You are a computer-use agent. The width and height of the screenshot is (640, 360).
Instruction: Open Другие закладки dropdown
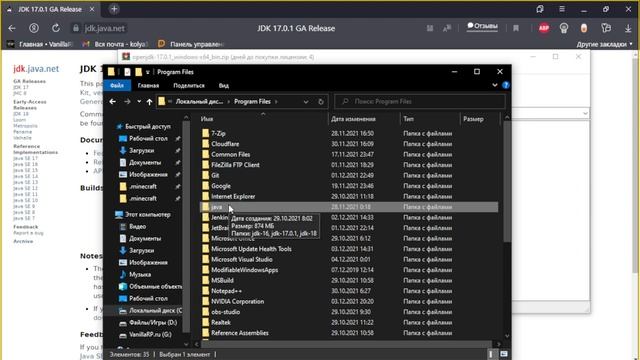coord(604,44)
